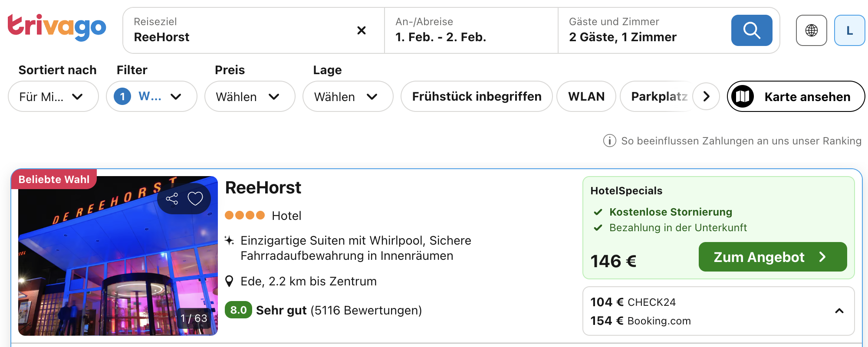The height and width of the screenshot is (347, 868).
Task: Toggle the WLAN filter chip
Action: (x=586, y=96)
